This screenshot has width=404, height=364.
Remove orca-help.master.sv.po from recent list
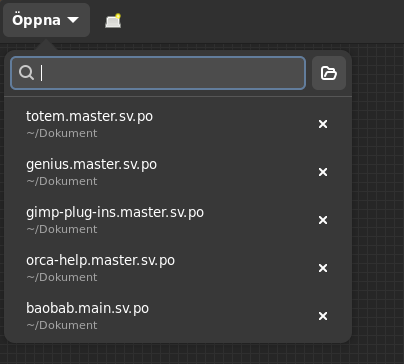[323, 268]
